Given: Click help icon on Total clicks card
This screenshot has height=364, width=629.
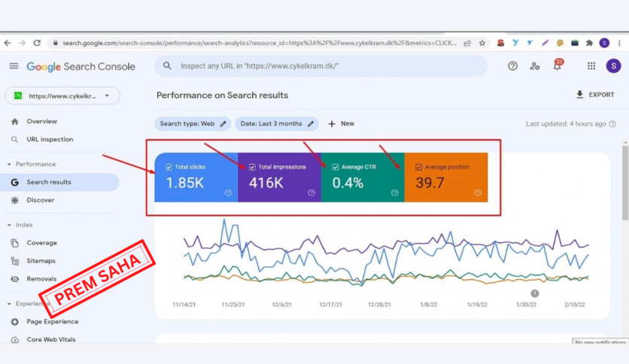Looking at the screenshot, I should [x=228, y=193].
